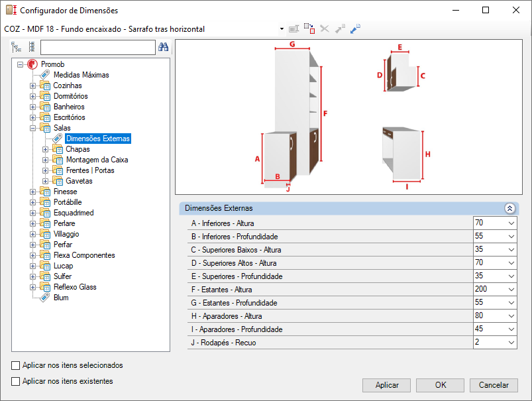Click the Cancelar button
Viewport: 532px width, 401px height.
pyautogui.click(x=494, y=385)
